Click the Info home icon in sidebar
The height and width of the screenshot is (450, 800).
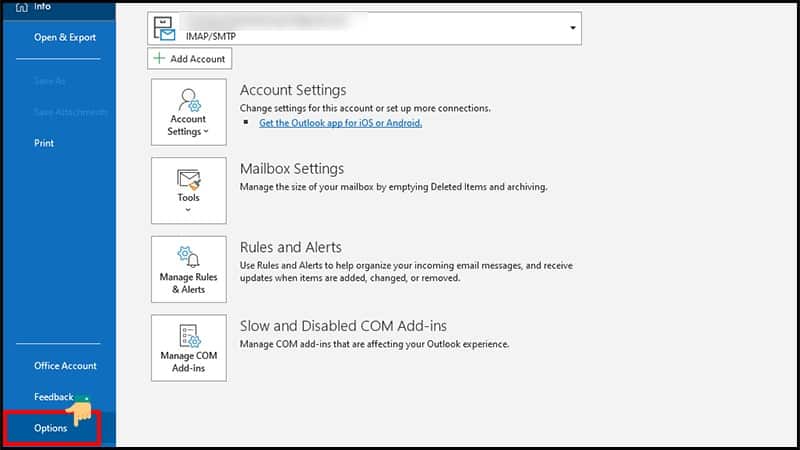coord(20,7)
